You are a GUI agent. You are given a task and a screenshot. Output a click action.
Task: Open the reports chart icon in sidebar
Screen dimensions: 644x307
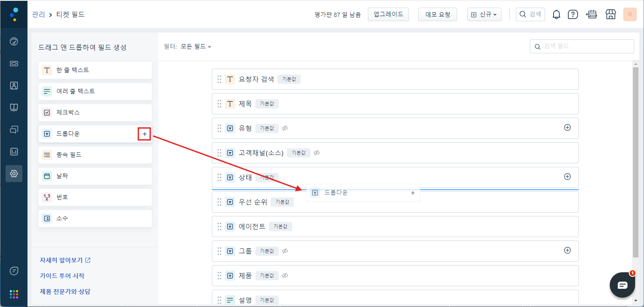(x=14, y=152)
